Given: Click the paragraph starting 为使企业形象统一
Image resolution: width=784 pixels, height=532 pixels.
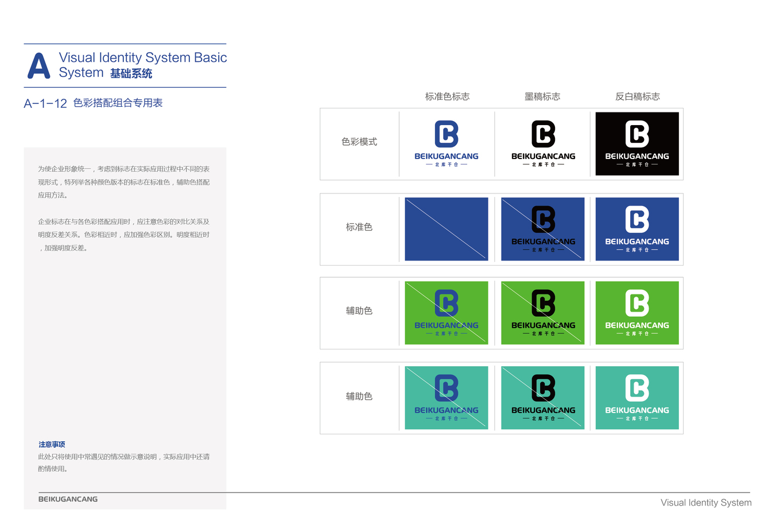Looking at the screenshot, I should coord(124,182).
